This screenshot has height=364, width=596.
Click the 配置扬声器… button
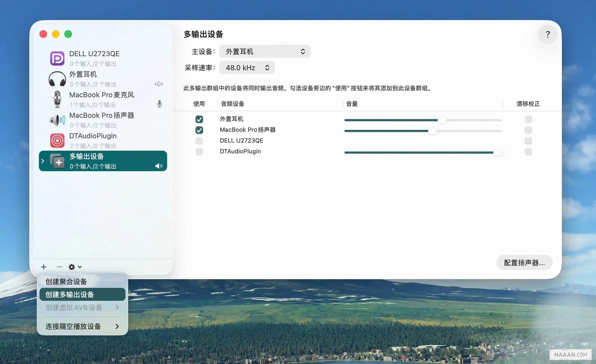point(524,263)
